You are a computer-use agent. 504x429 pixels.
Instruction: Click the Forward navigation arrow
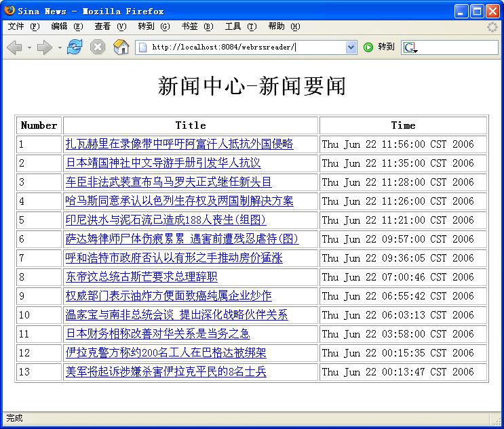tap(45, 47)
